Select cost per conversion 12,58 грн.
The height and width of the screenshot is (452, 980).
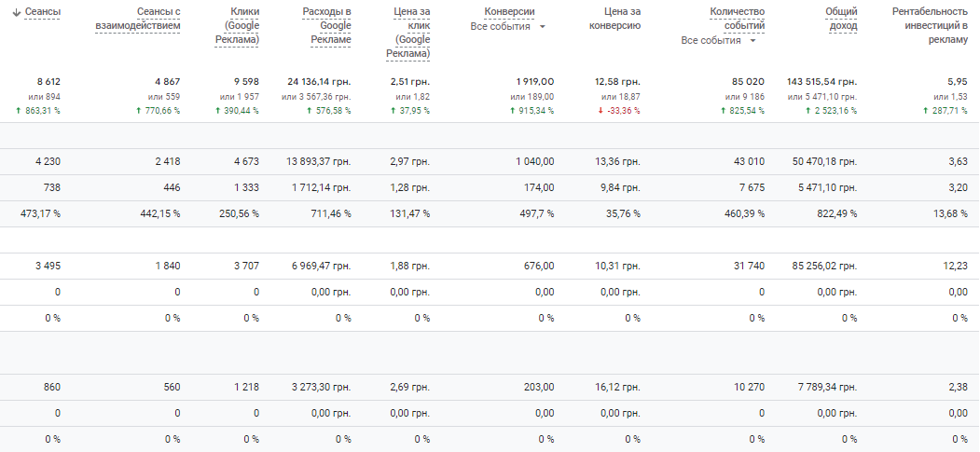[618, 82]
